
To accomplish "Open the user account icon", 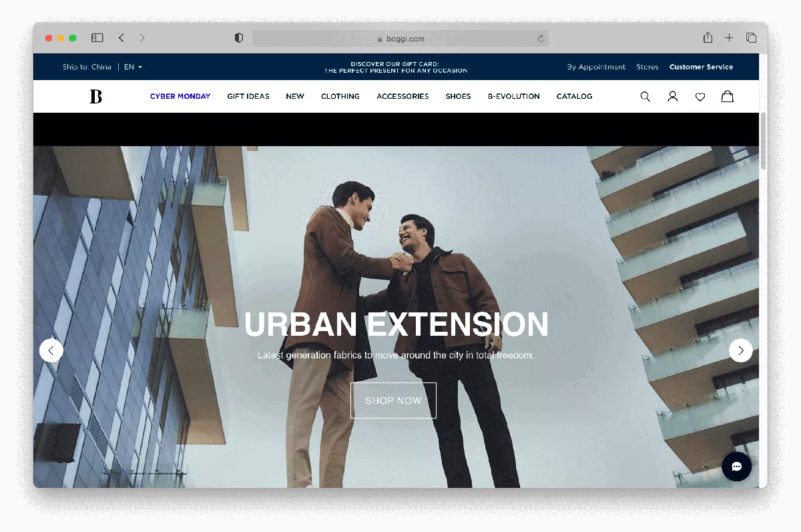I will pyautogui.click(x=672, y=97).
